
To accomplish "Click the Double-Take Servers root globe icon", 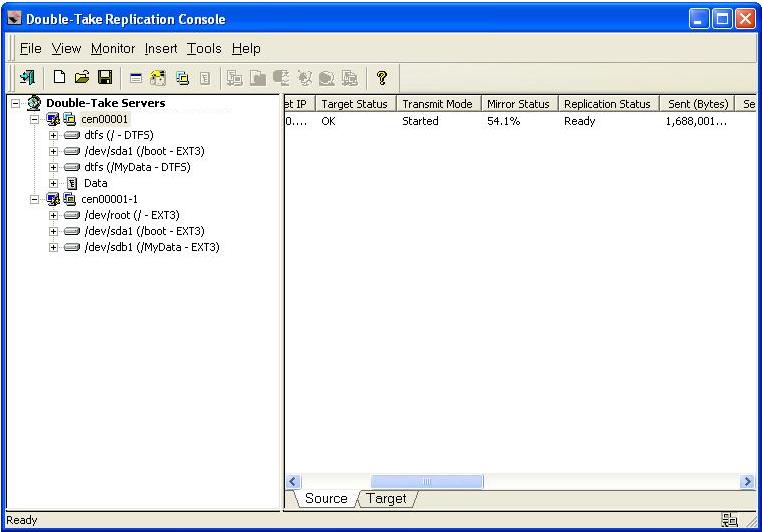I will 34,103.
